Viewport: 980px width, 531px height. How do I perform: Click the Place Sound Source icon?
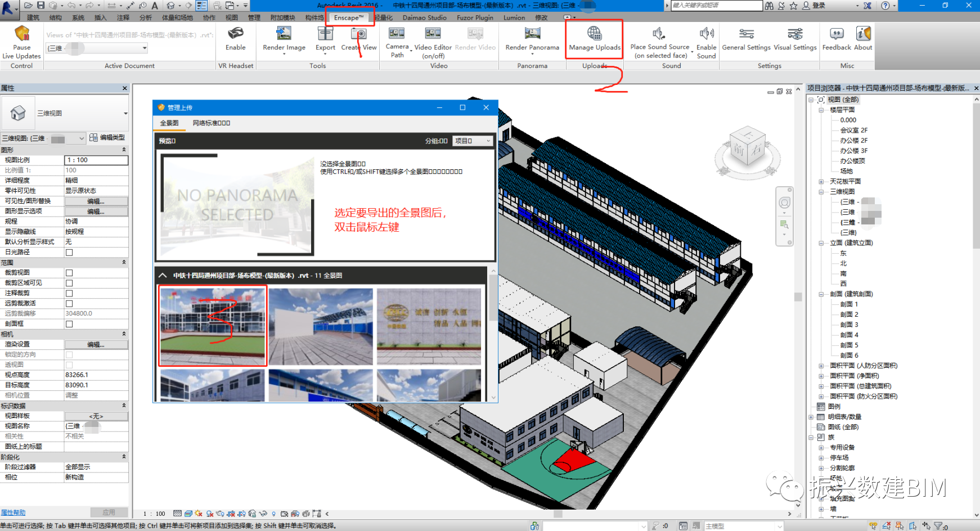pos(659,33)
